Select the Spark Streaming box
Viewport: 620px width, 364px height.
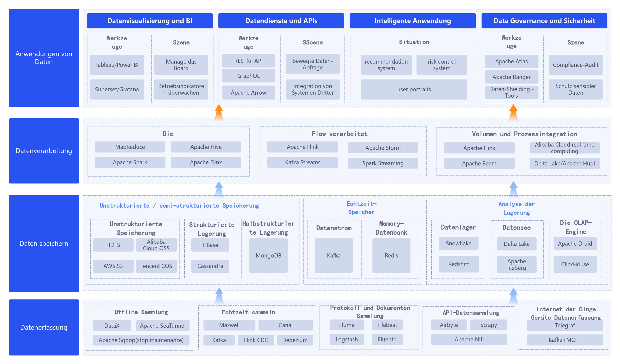click(x=383, y=163)
